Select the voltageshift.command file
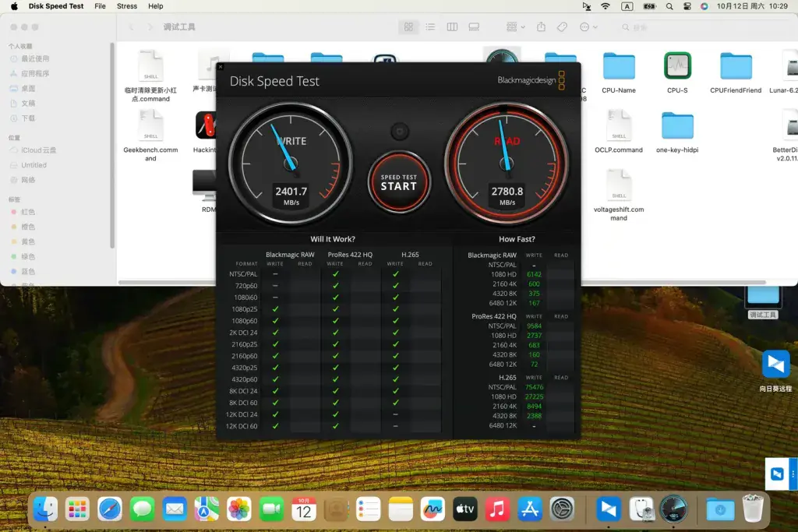 coord(619,195)
